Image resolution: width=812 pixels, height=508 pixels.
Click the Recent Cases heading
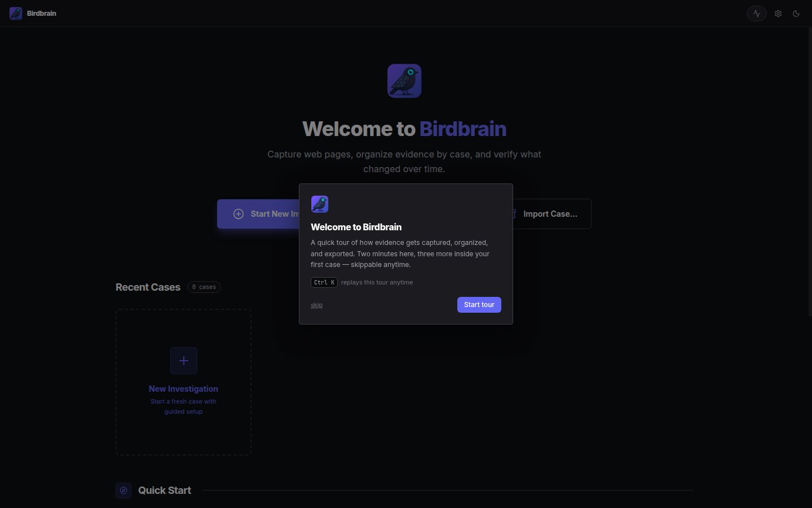click(148, 287)
